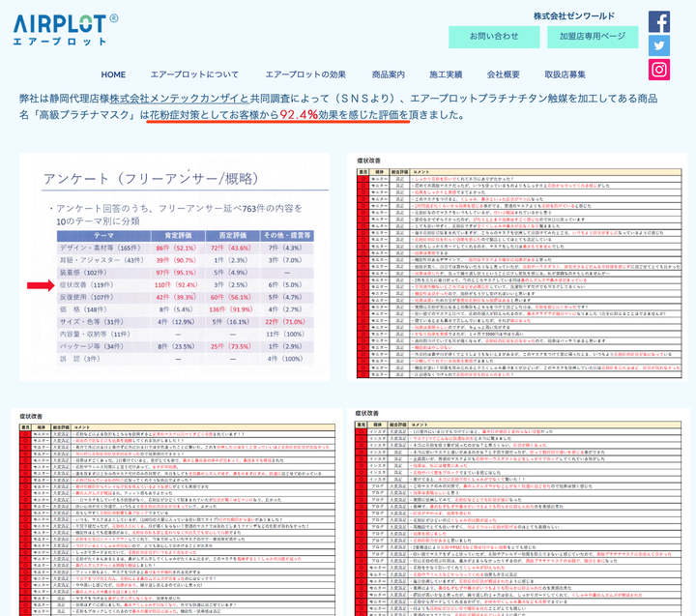Open エアープロットについて menu item
This screenshot has height=616, width=696.
click(194, 74)
